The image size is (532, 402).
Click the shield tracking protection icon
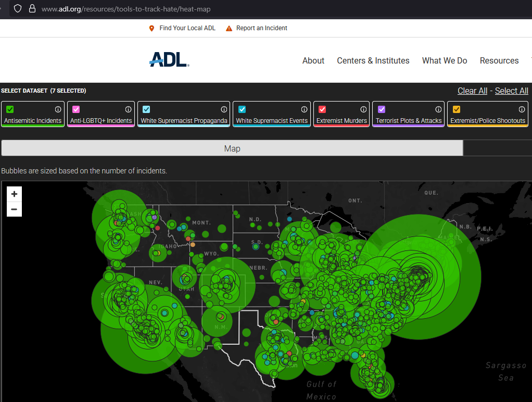point(18,8)
